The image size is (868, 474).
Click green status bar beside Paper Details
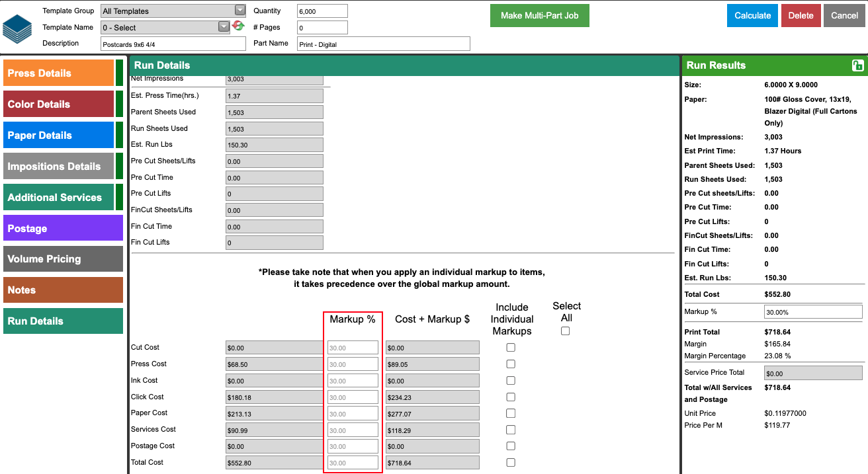click(x=119, y=135)
